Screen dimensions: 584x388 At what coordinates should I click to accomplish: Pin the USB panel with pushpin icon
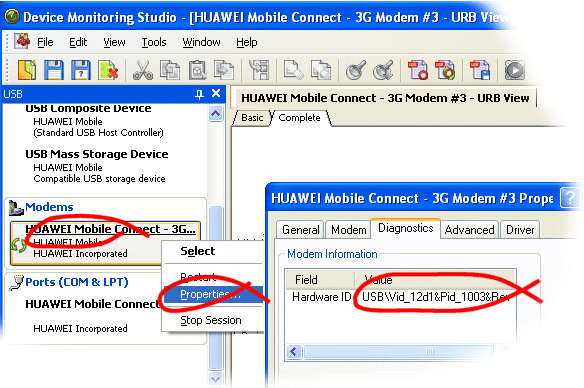click(200, 94)
